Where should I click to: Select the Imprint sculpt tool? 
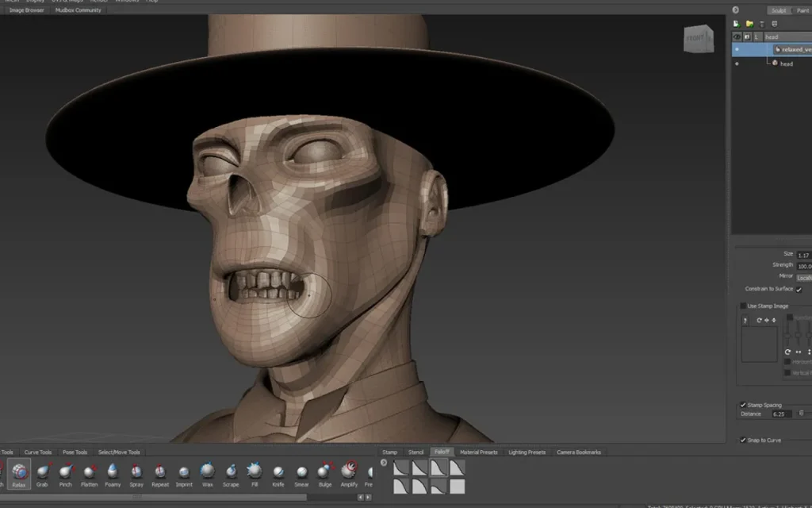pyautogui.click(x=184, y=474)
